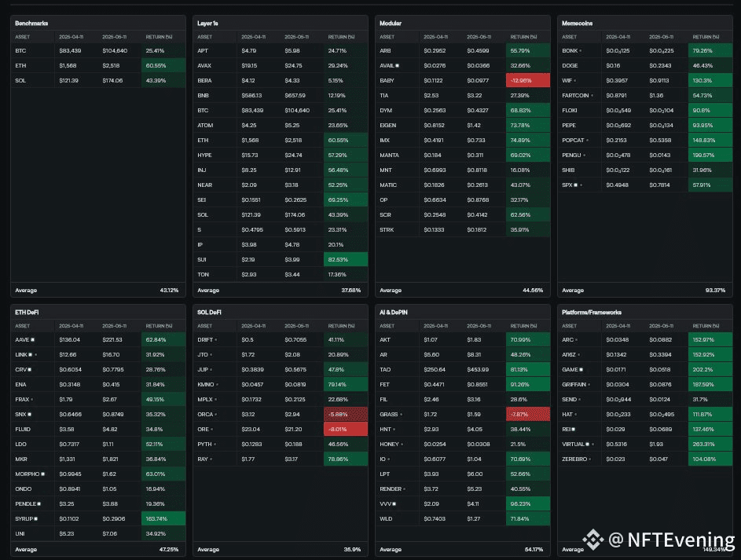
Task: Click the KMNO return 79.14% cell
Action: tap(346, 384)
